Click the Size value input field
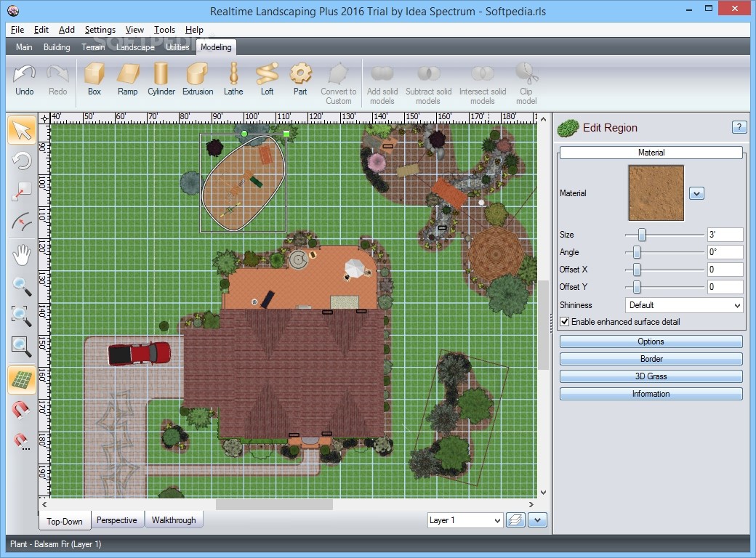Image resolution: width=756 pixels, height=558 pixels. click(x=725, y=235)
